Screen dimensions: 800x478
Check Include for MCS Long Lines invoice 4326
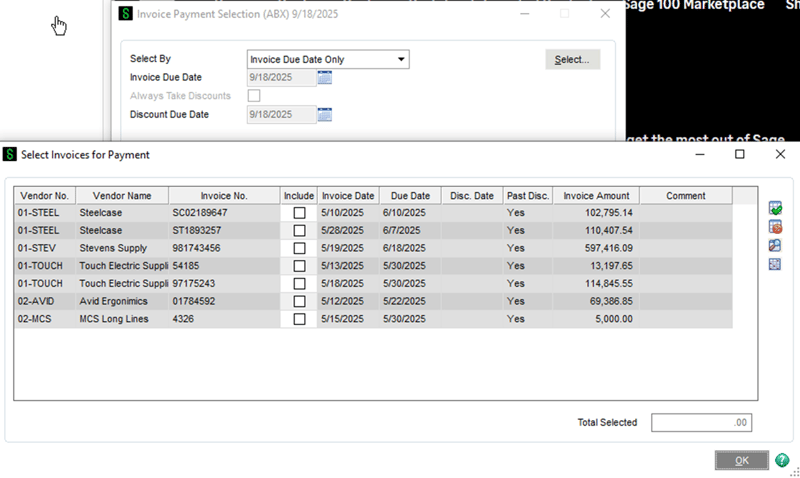tap(299, 319)
